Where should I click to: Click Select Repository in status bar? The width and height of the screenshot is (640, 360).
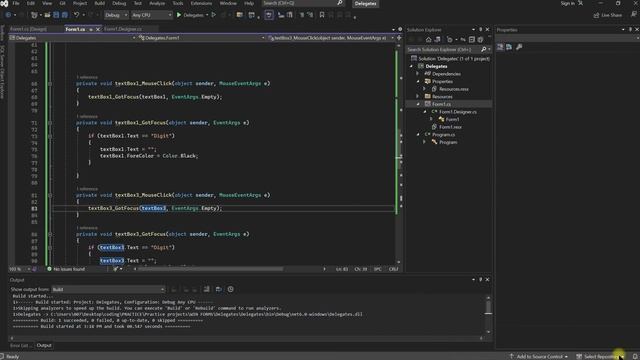(601, 356)
